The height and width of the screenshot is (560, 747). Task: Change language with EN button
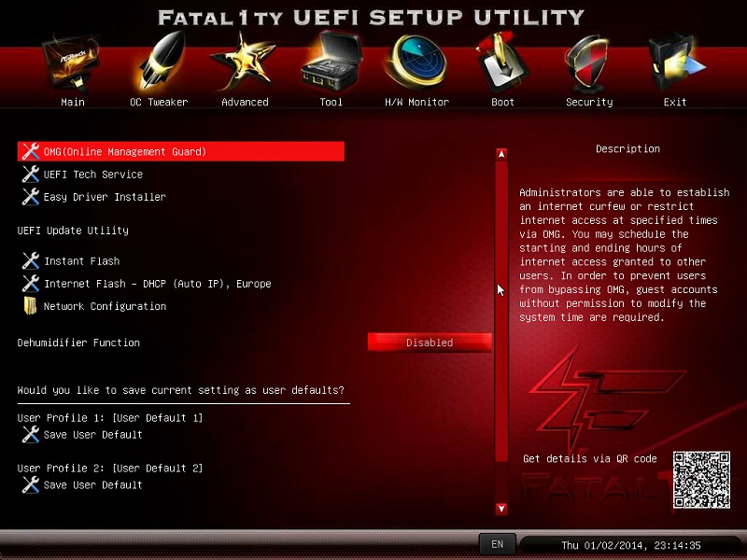tap(497, 544)
